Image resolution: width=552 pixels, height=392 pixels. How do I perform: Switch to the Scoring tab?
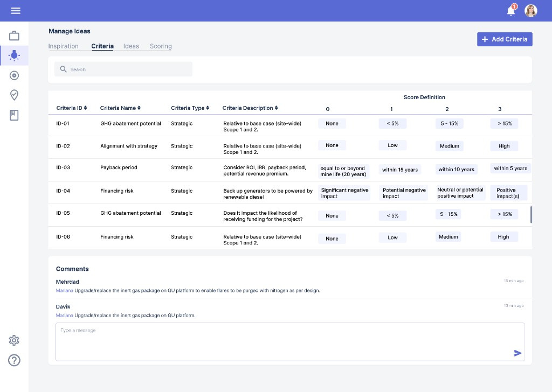click(x=161, y=46)
